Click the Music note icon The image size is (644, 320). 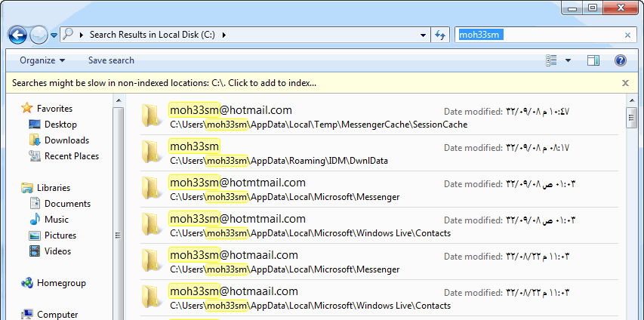click(x=35, y=219)
